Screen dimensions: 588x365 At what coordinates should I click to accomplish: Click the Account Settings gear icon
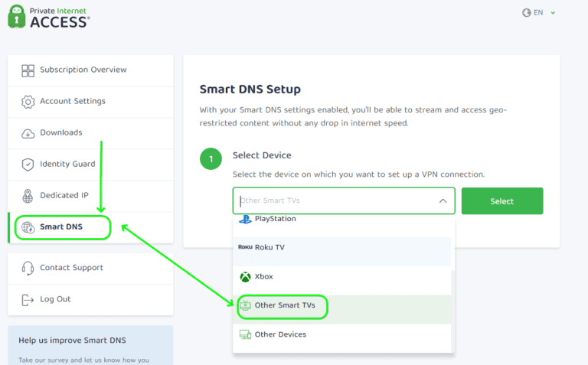click(28, 102)
